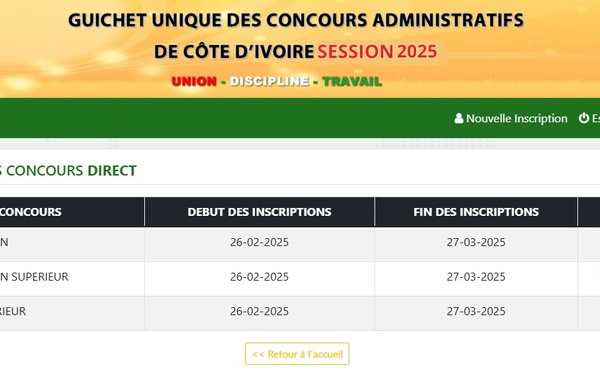
Task: Click first row end date 27-03-2025
Action: [476, 242]
